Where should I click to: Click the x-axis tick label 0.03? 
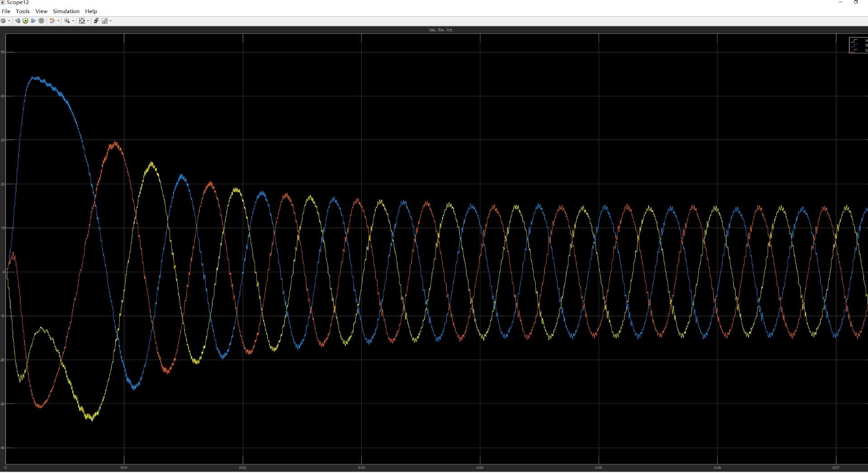[361, 468]
